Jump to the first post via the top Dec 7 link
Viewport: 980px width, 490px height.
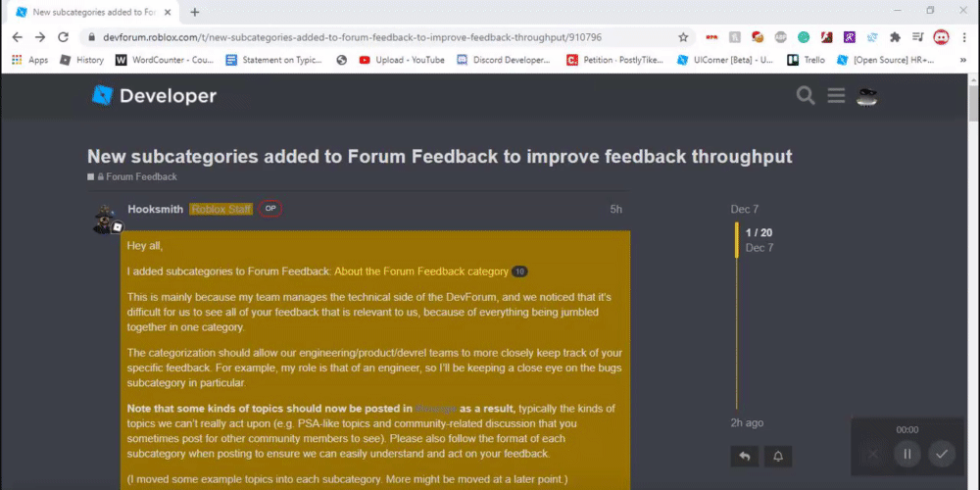coord(745,210)
